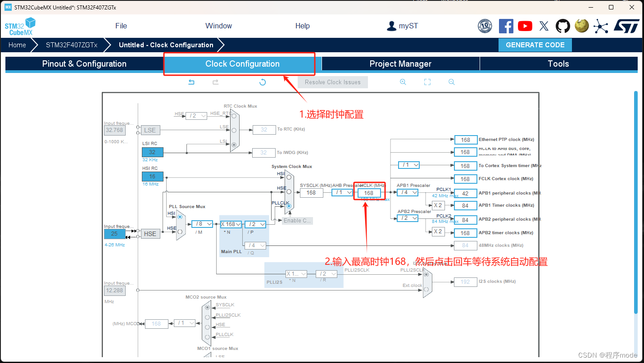Click the Undo arrow icon
Screen dimensions: 644x363
(191, 82)
